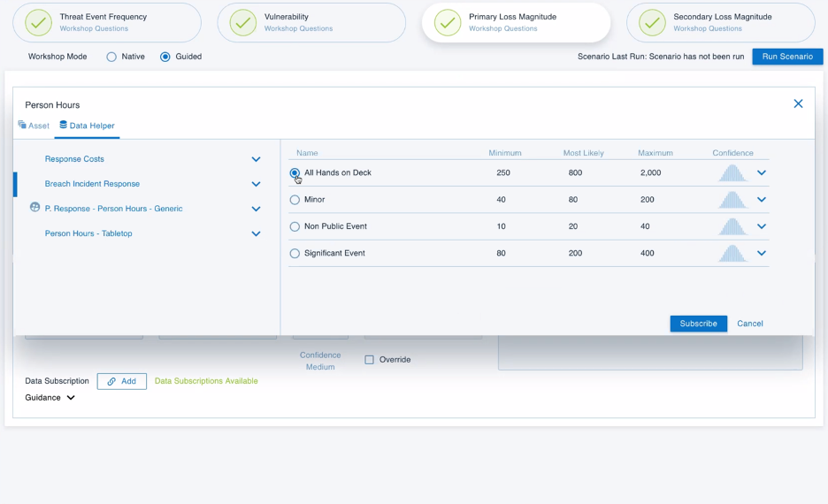This screenshot has width=828, height=504.
Task: Click the Most Likely column header
Action: [584, 153]
